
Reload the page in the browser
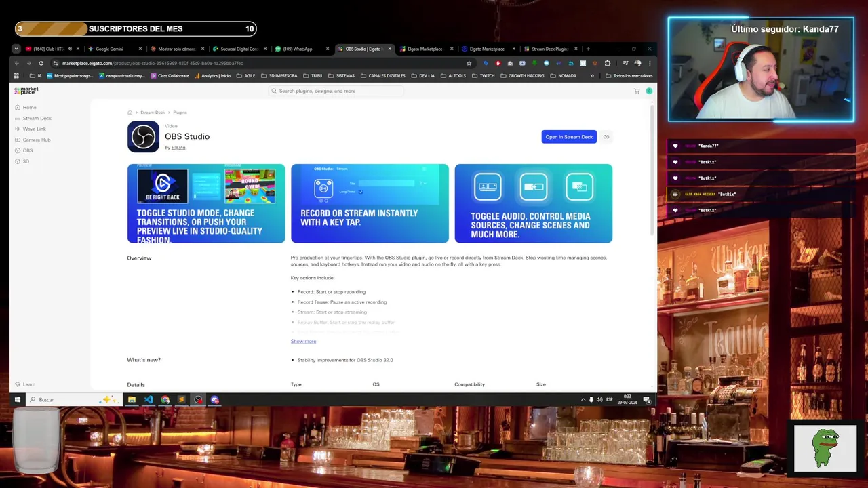tap(41, 63)
